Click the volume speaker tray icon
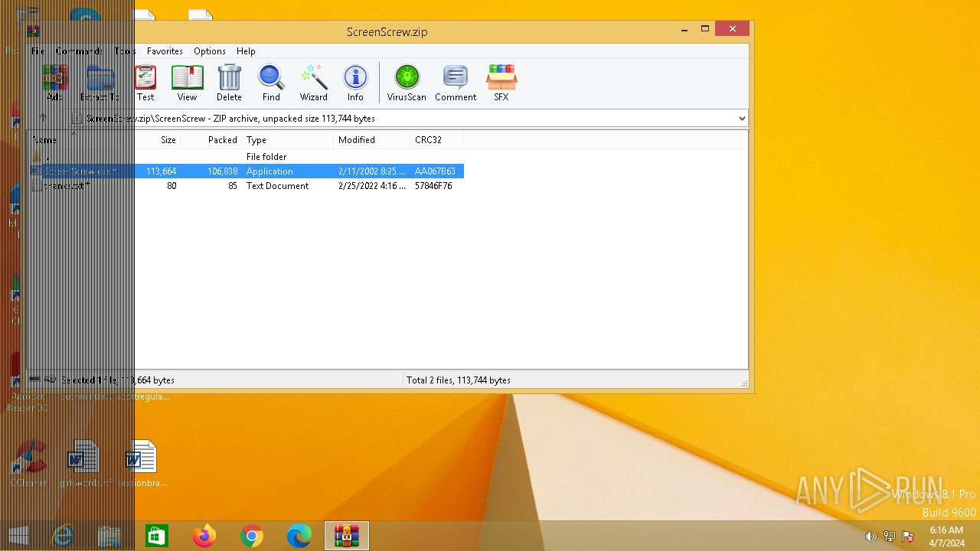 [x=871, y=536]
